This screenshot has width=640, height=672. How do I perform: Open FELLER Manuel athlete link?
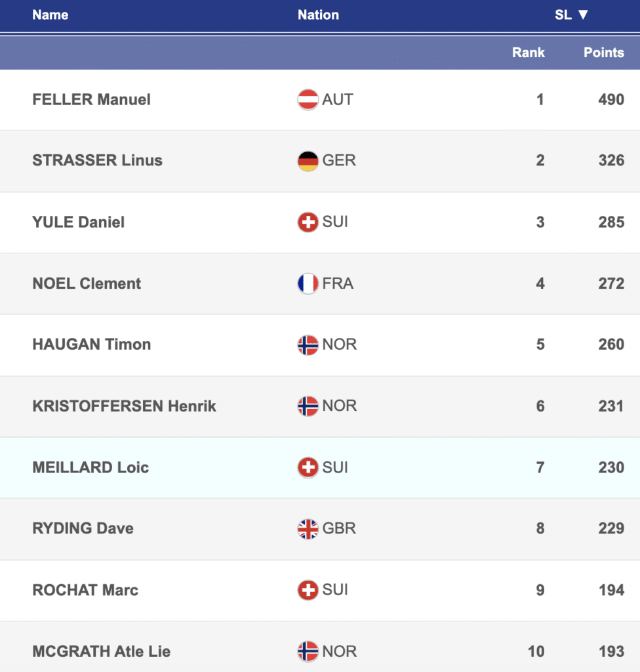(91, 100)
